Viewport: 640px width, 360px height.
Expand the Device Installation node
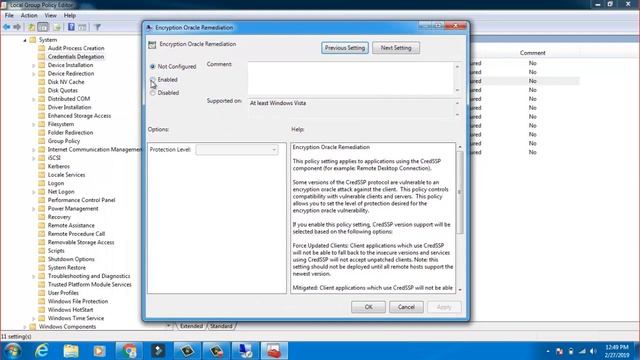(x=34, y=65)
